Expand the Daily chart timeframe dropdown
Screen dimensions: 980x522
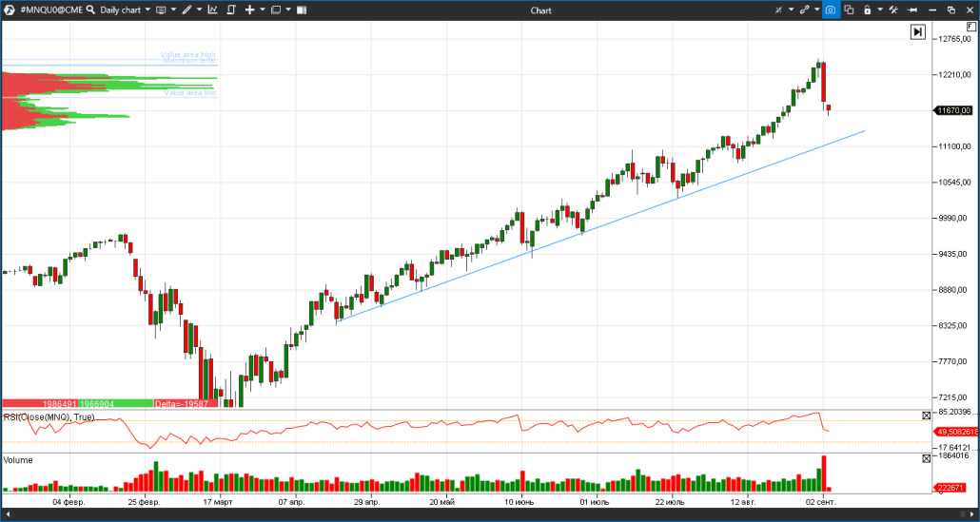point(147,10)
